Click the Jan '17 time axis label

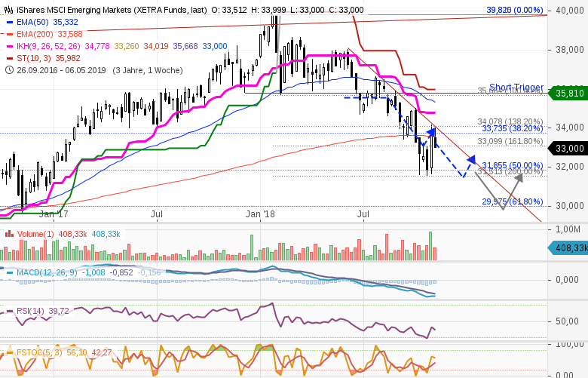54,214
